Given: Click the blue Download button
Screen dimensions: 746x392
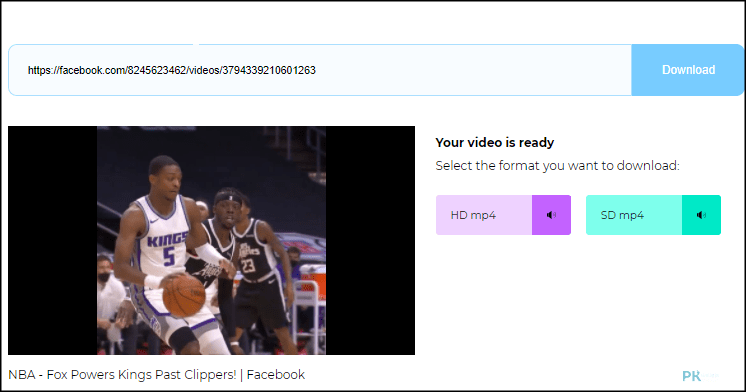Looking at the screenshot, I should (688, 70).
